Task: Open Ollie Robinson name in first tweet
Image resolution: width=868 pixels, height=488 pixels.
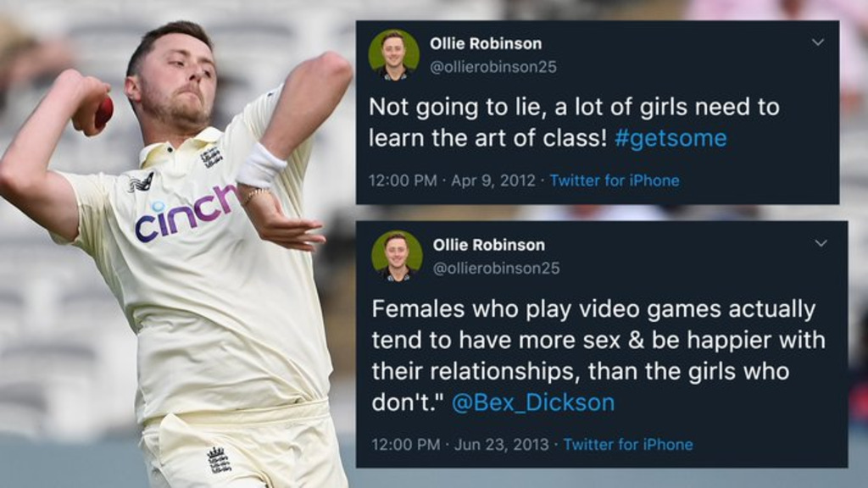Action: [486, 43]
